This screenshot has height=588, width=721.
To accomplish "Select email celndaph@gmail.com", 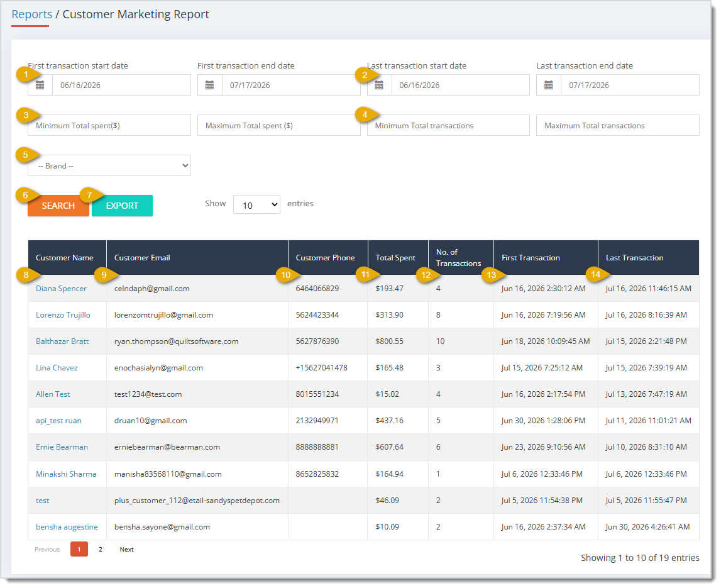I will pyautogui.click(x=151, y=289).
